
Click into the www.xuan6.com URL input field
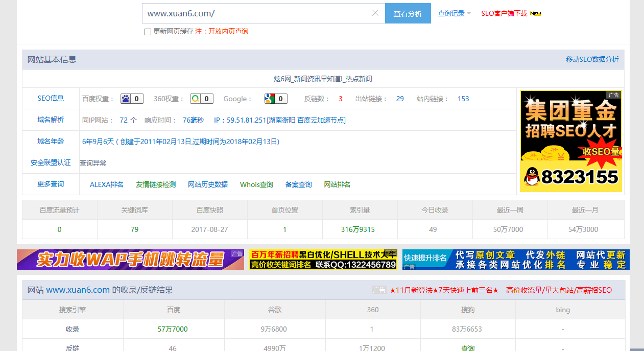click(x=255, y=13)
